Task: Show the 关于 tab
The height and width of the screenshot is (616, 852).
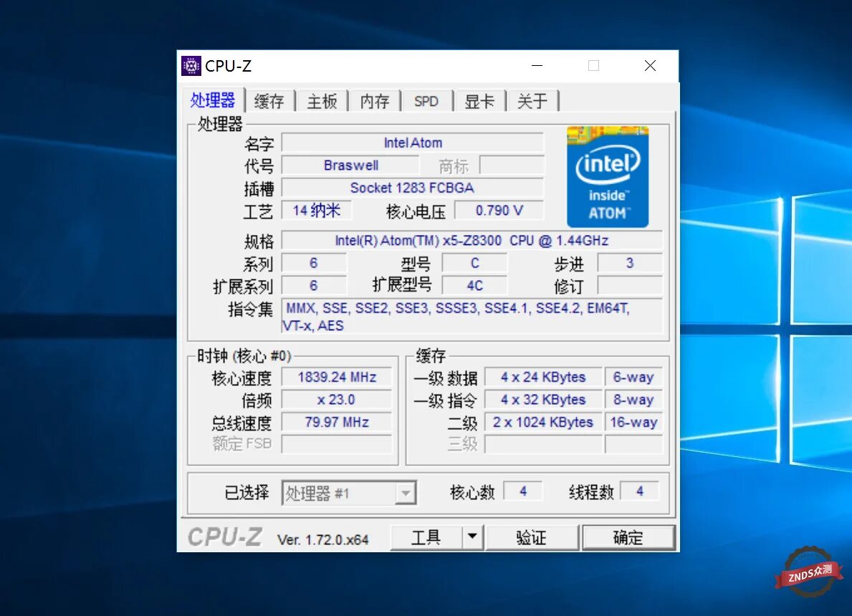Action: coord(532,101)
